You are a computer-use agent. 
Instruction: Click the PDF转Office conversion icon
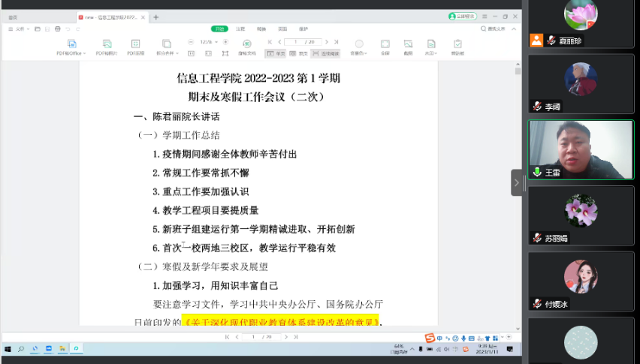72,44
